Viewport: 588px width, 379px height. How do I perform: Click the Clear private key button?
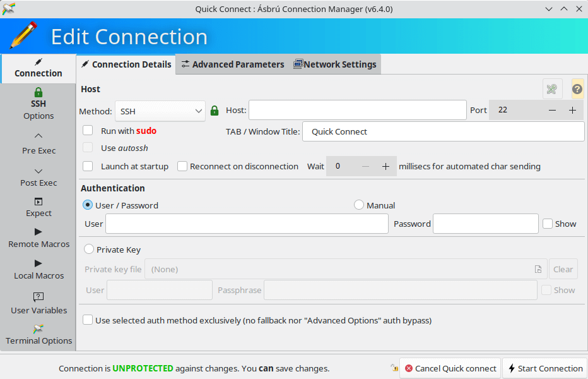click(x=563, y=269)
